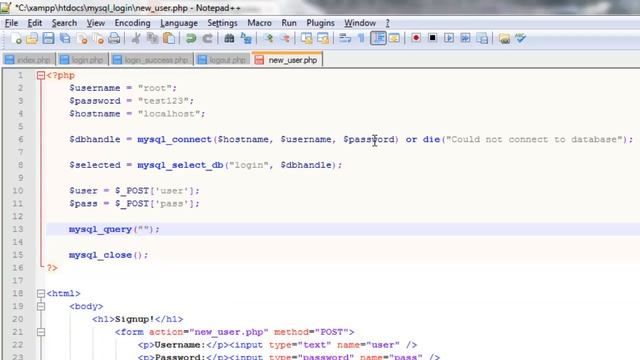
Task: Click the $hostname = "localhost" line
Action: point(137,114)
